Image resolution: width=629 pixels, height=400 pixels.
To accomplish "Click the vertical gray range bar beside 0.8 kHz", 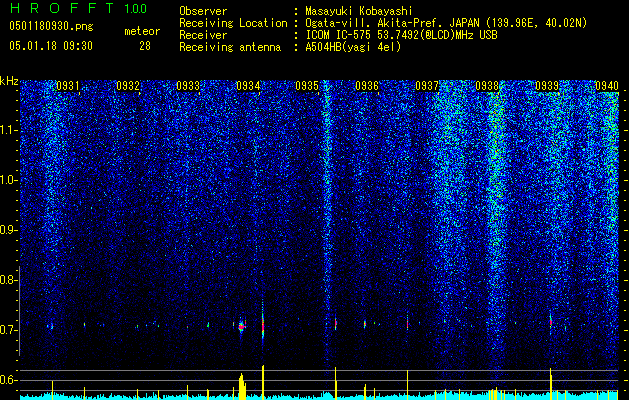I will (19, 310).
